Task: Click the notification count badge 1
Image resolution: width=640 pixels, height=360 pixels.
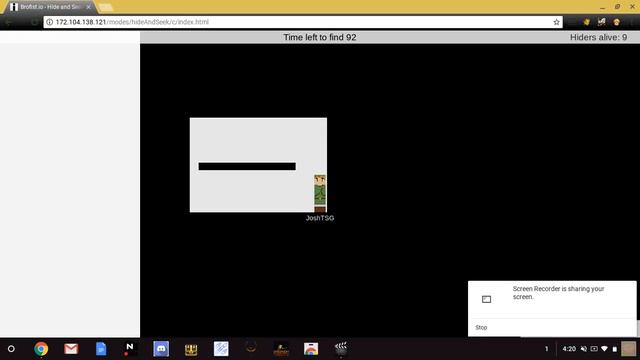Action: [547, 349]
